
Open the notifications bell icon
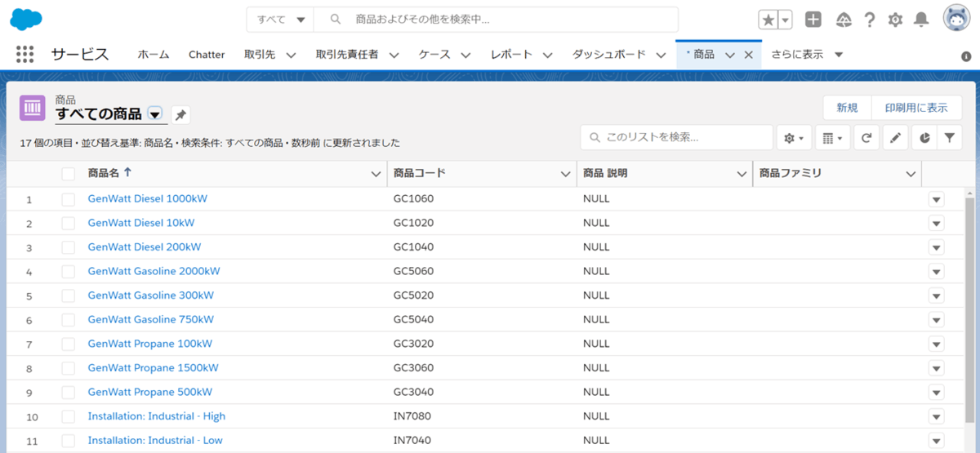point(921,20)
